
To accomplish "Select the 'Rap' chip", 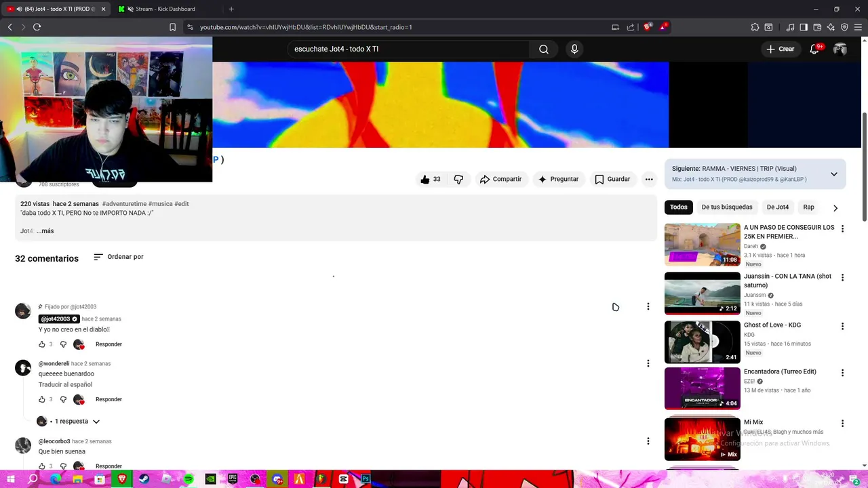I will pyautogui.click(x=808, y=207).
